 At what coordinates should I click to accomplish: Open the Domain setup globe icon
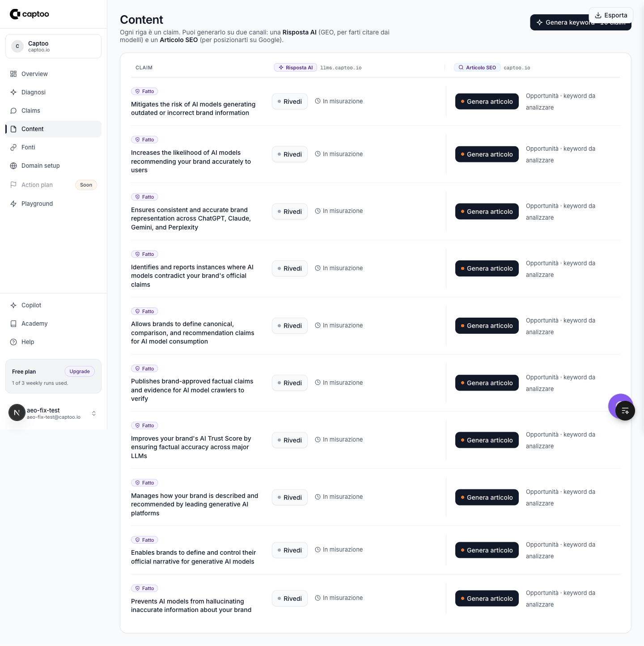(13, 166)
